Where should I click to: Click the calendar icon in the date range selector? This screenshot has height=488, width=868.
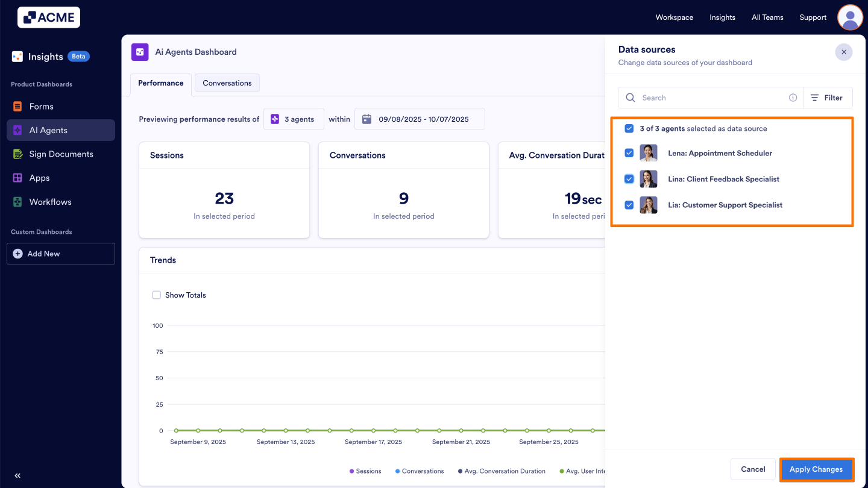[366, 119]
